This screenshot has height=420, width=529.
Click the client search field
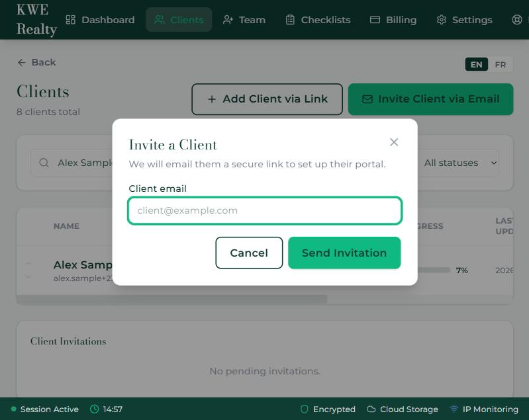click(72, 163)
